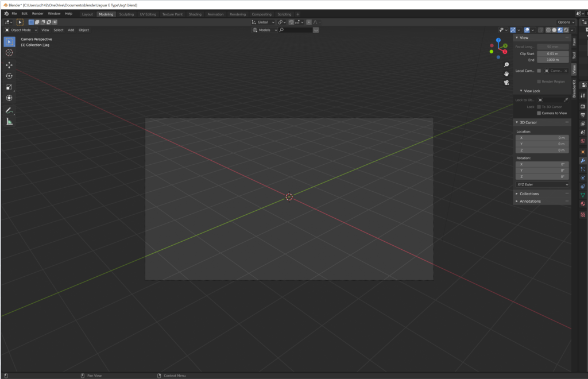Select the Rotate tool
Screen dimensions: 588x379
[9, 76]
